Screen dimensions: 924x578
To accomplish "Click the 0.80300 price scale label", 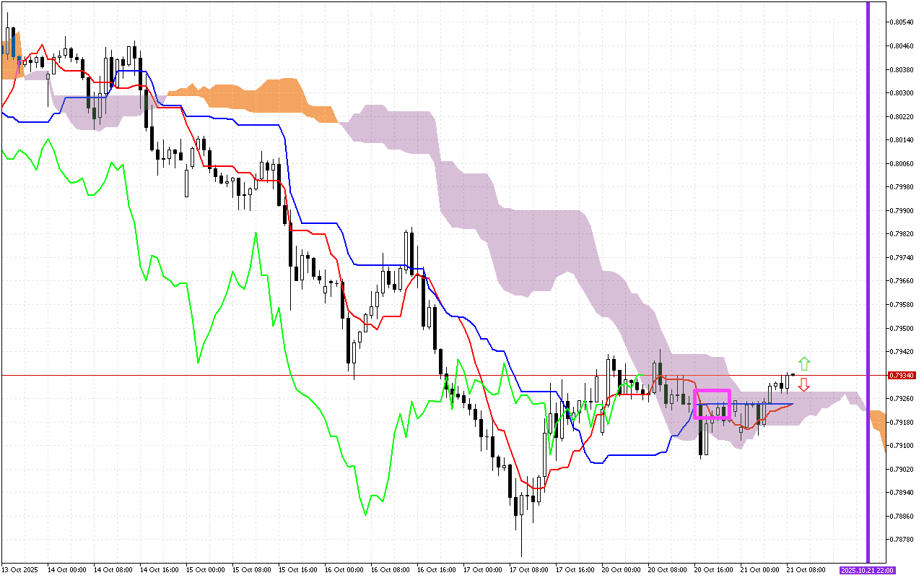I will tap(902, 93).
